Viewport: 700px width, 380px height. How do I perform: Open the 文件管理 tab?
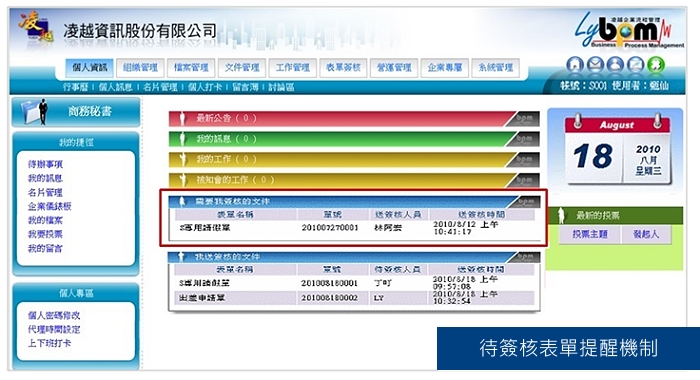tap(242, 68)
